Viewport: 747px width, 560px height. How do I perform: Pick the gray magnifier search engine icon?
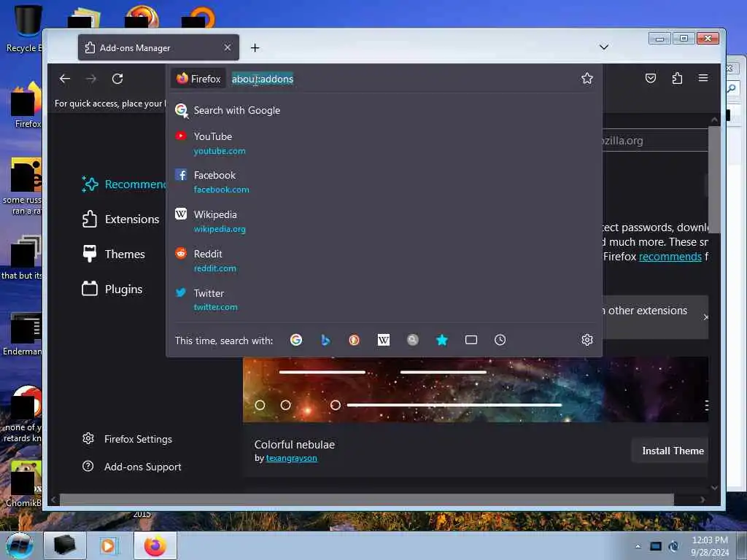tap(413, 340)
